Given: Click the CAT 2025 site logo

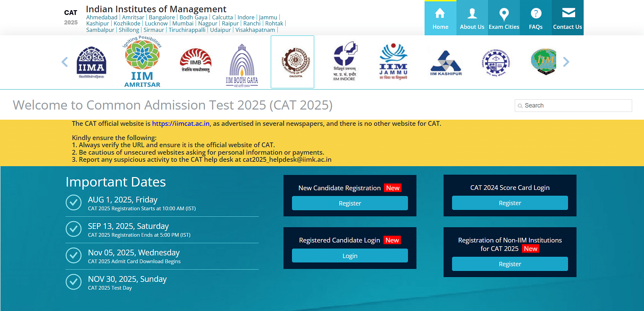Looking at the screenshot, I should pyautogui.click(x=71, y=17).
